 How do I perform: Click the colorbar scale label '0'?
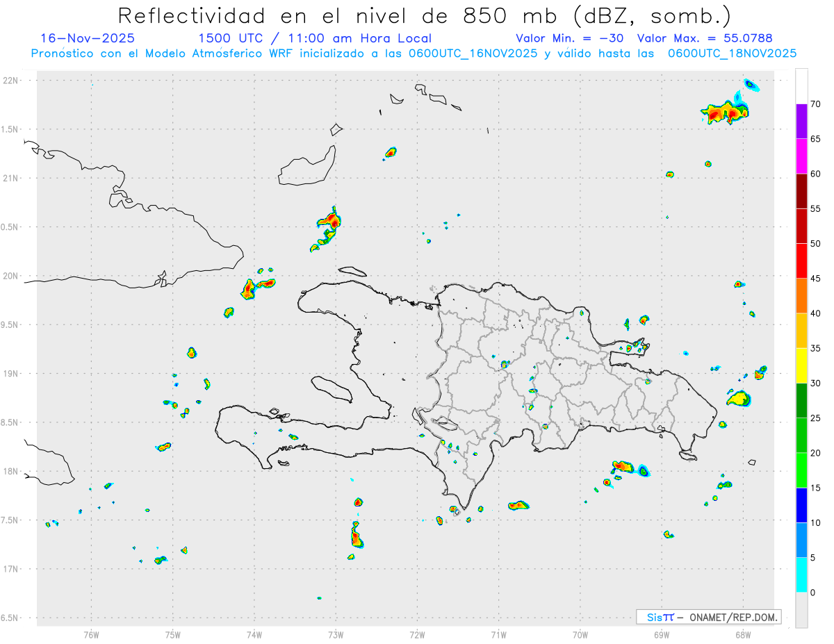pos(814,593)
